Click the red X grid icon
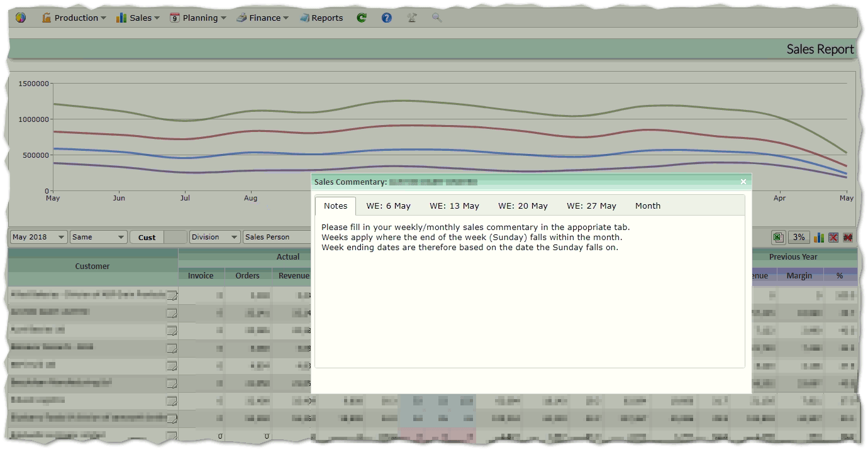 [x=833, y=237]
